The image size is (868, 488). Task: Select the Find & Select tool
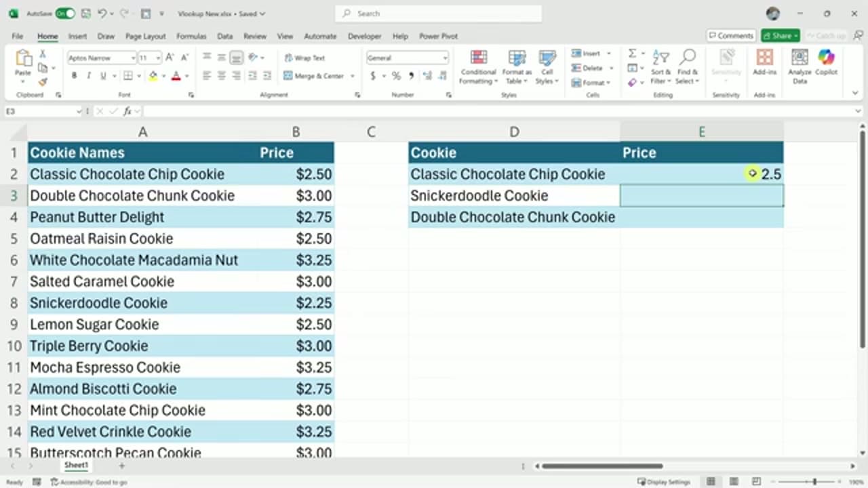pyautogui.click(x=687, y=67)
